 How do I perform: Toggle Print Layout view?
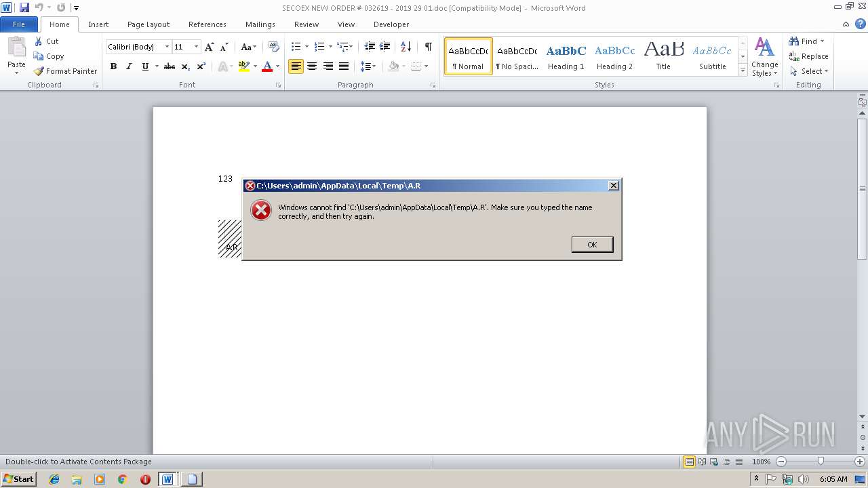coord(689,462)
